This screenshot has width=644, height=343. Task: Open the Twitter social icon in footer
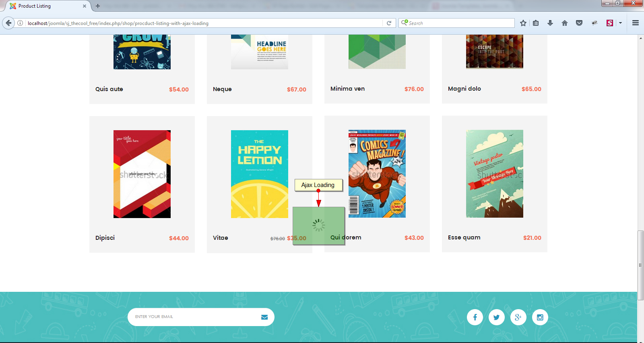(497, 317)
